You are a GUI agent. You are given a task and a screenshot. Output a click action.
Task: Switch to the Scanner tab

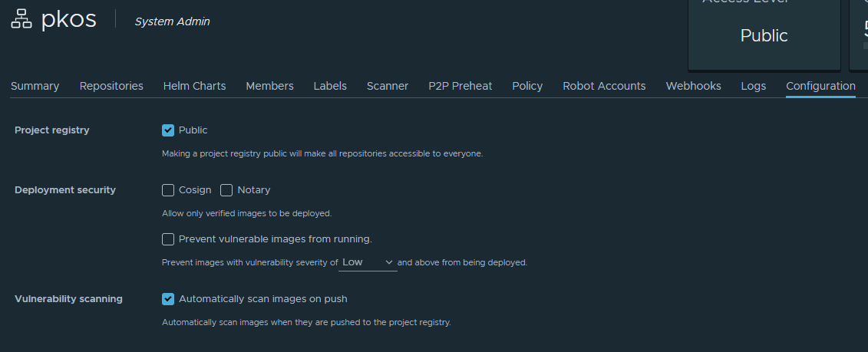point(388,86)
